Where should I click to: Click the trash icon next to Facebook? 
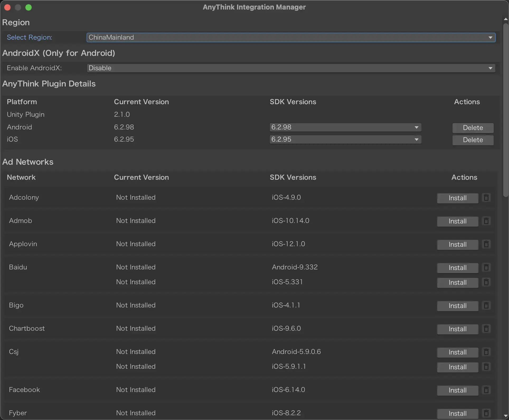tap(486, 390)
